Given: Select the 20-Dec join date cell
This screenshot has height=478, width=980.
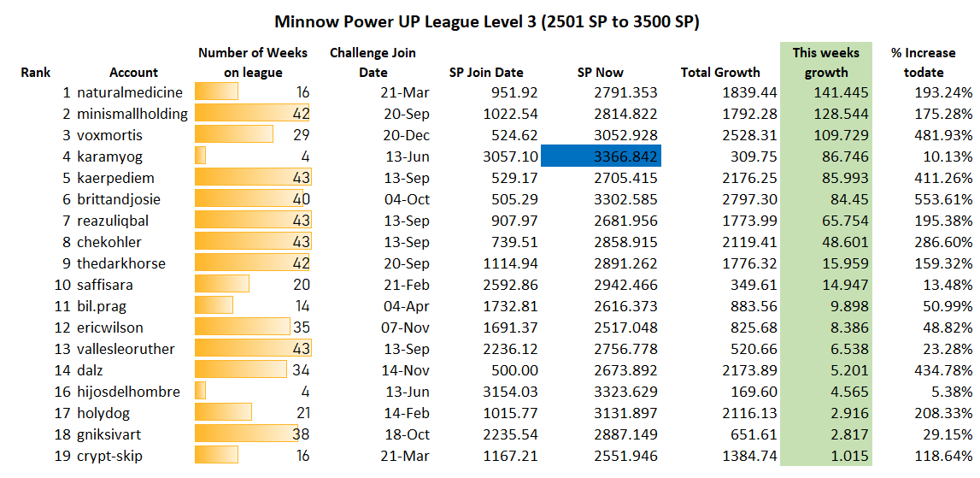Looking at the screenshot, I should click(405, 135).
